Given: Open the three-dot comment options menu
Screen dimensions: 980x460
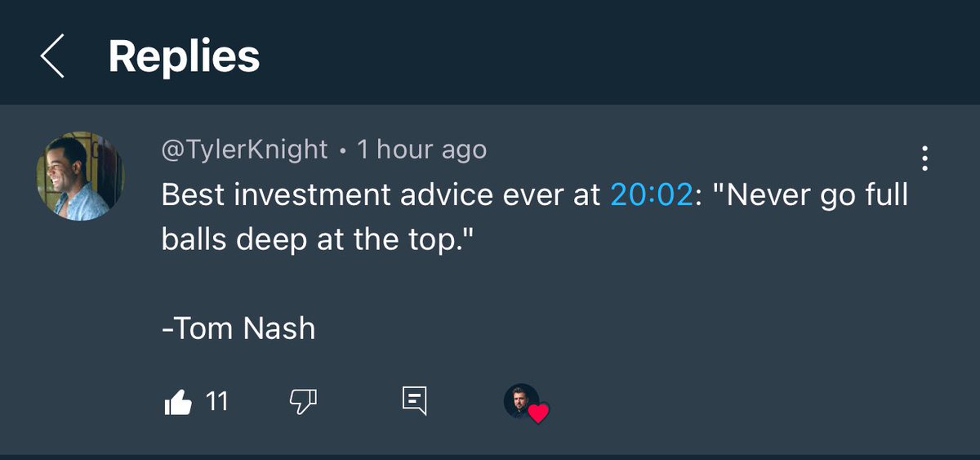Looking at the screenshot, I should pos(924,159).
